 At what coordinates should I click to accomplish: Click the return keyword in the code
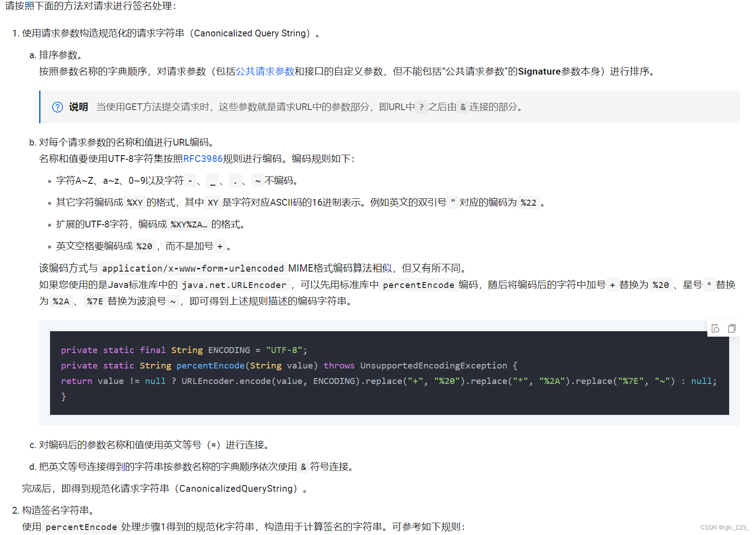tap(76, 381)
